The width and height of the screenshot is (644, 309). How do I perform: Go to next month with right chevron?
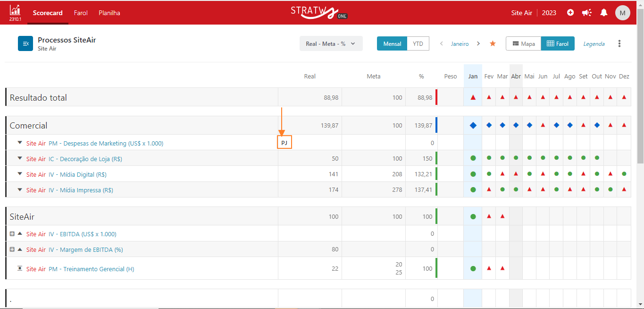tap(478, 43)
